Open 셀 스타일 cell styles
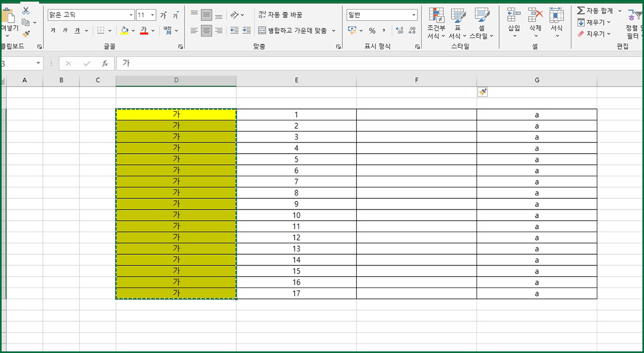Screen dimensions: 644x353 tap(481, 24)
